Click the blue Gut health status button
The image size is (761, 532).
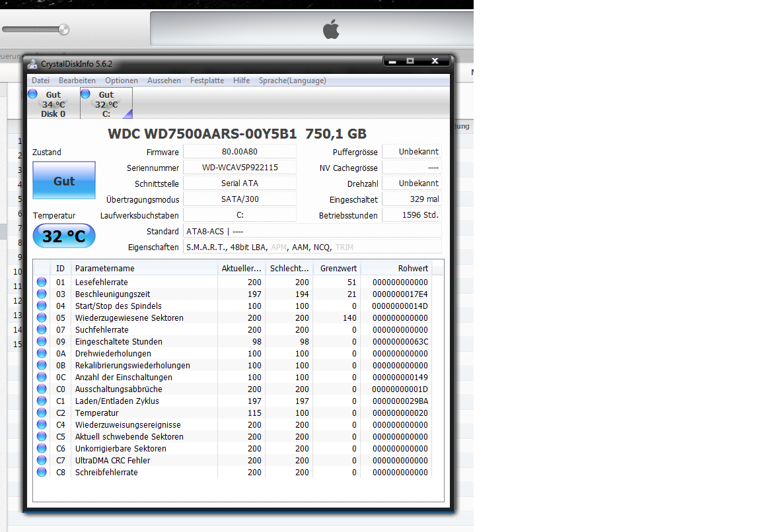point(64,180)
